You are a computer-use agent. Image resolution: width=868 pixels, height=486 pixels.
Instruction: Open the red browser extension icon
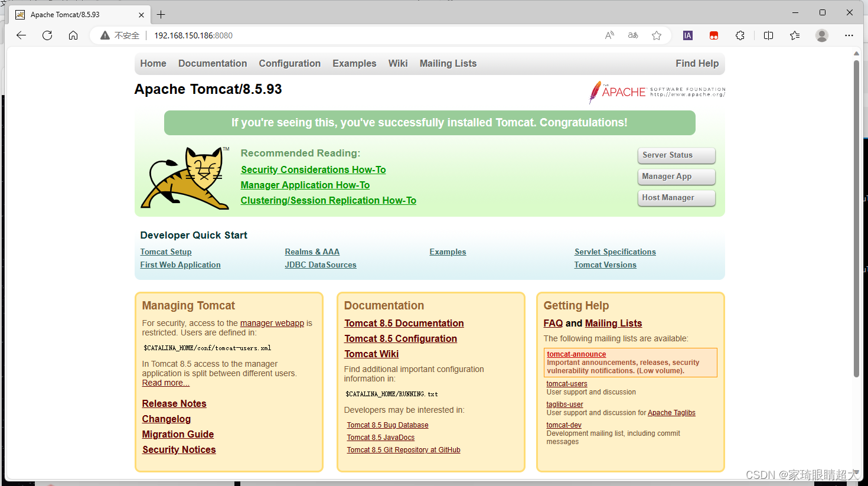[x=713, y=35]
